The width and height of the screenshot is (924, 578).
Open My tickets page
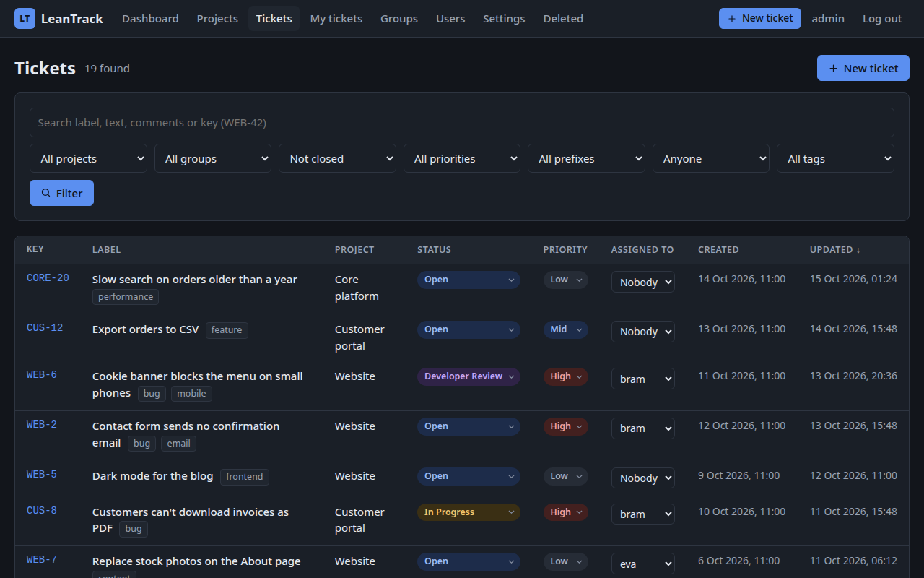pyautogui.click(x=336, y=19)
